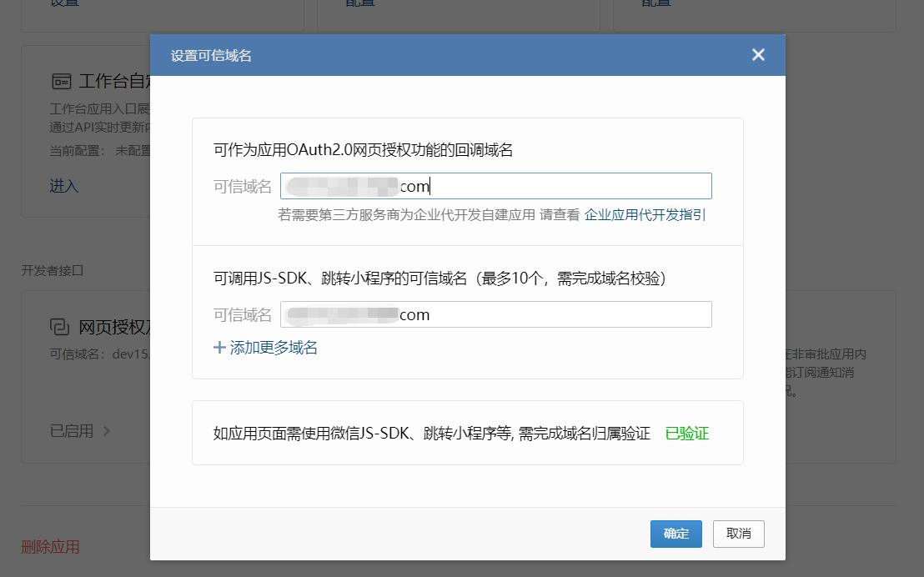Close the 设置可信域名 dialog
Screen dimensions: 924x577
(758, 55)
